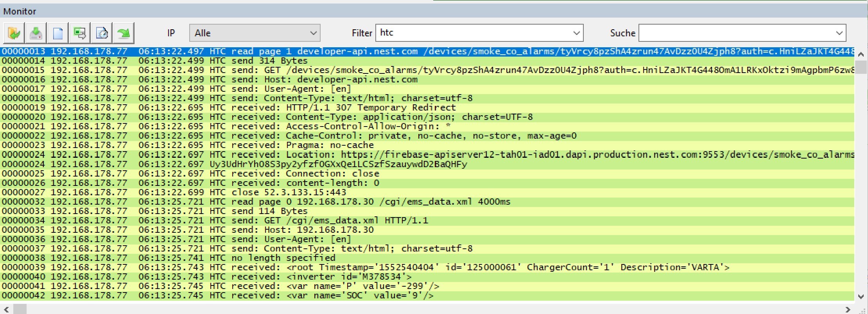The height and width of the screenshot is (314, 868).
Task: Expand the Suche dropdown arrow
Action: 839,33
